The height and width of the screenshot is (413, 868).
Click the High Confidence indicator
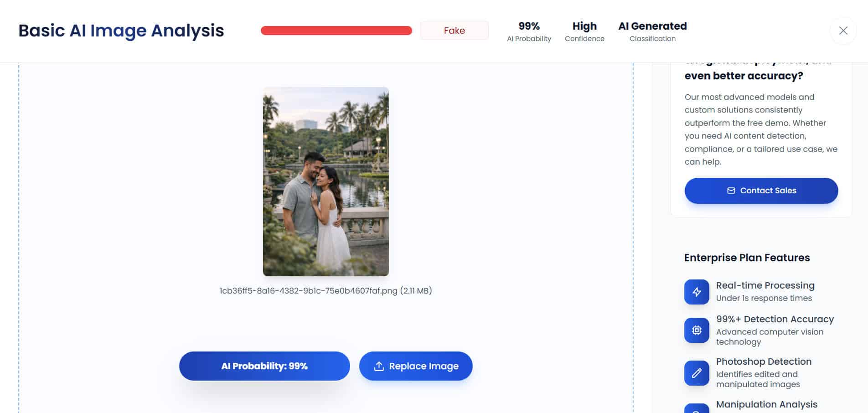coord(584,31)
